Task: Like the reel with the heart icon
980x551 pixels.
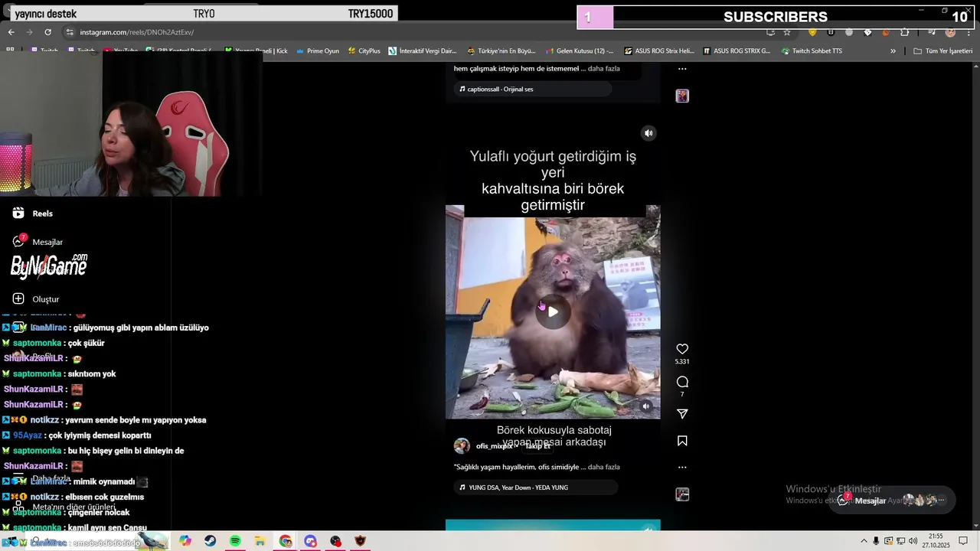Action: (x=682, y=349)
